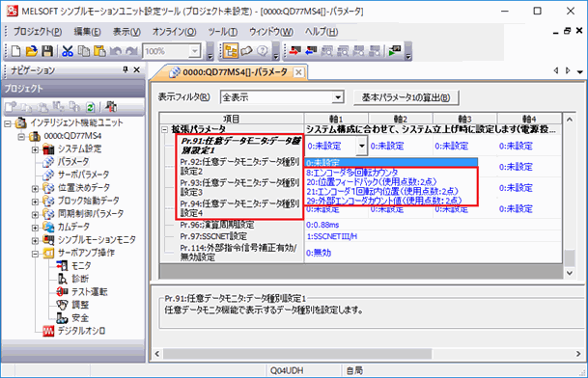Screen dimensions: 588x378
Task: Close the 0000:QD77MS4 パラメータ tab
Action: pyautogui.click(x=298, y=72)
